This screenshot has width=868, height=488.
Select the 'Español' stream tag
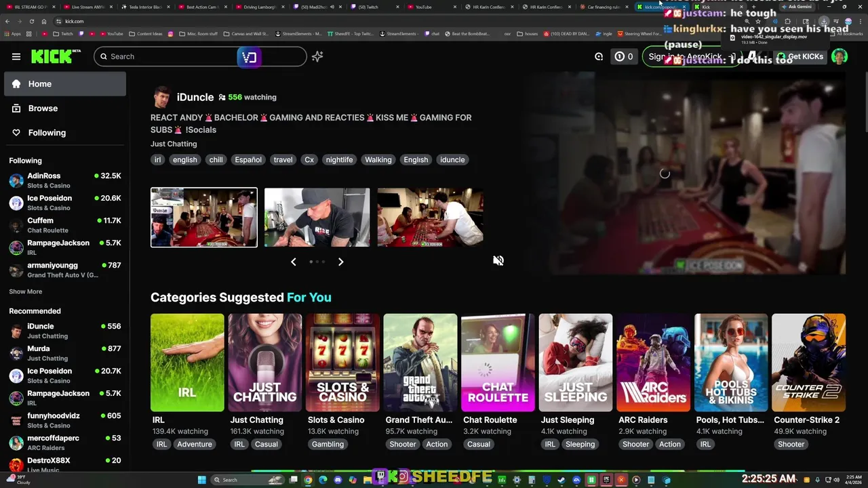248,160
